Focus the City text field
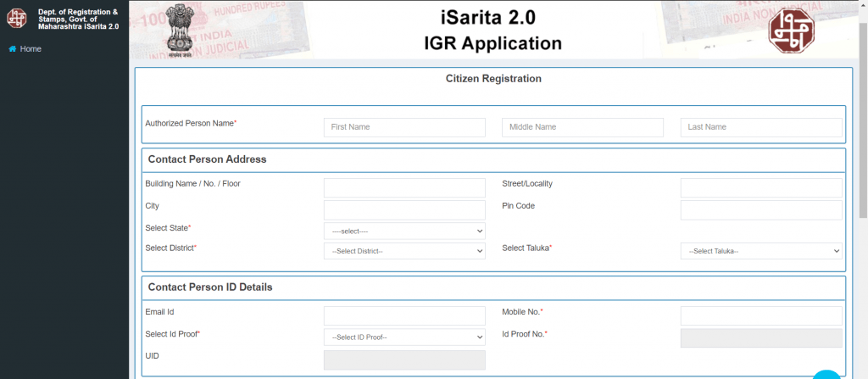 [404, 209]
